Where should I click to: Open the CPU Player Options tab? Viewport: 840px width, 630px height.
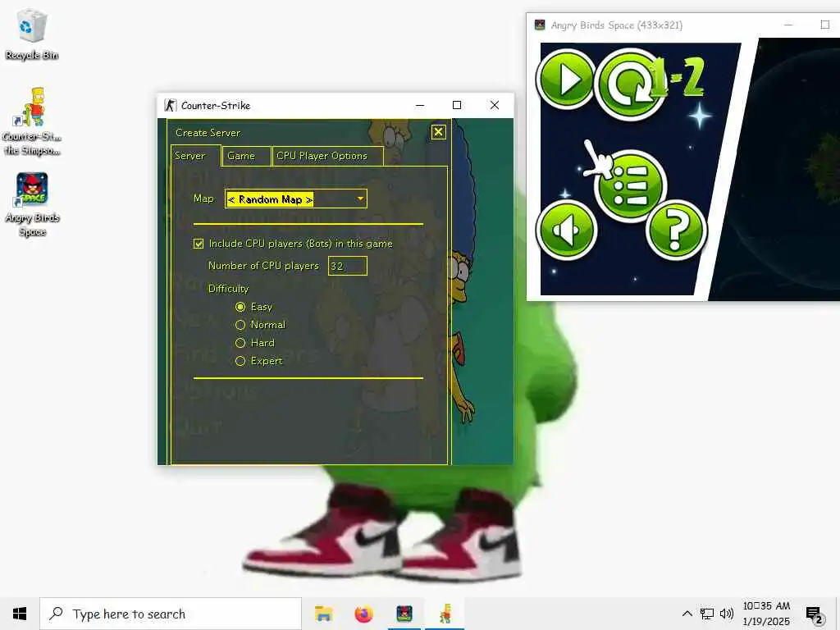click(x=327, y=156)
